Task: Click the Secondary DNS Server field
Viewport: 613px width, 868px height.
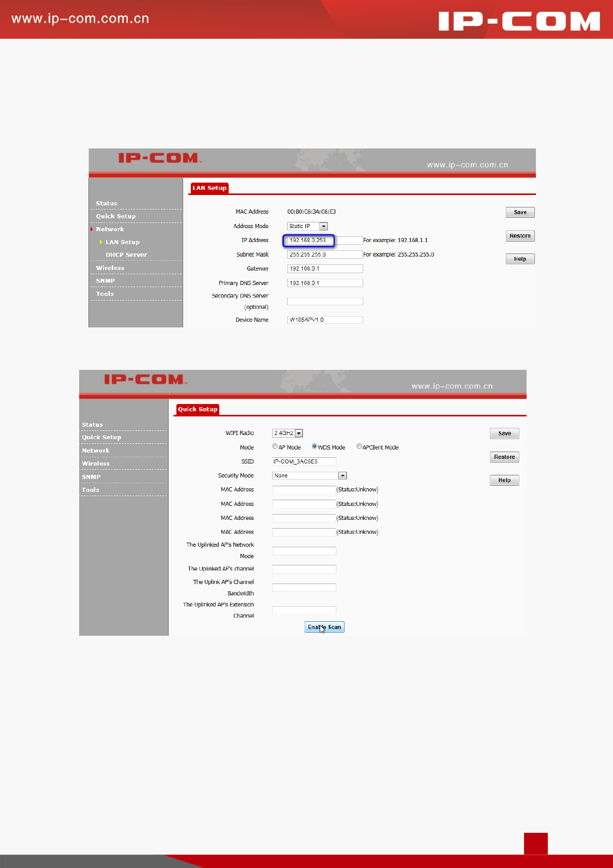Action: (325, 301)
